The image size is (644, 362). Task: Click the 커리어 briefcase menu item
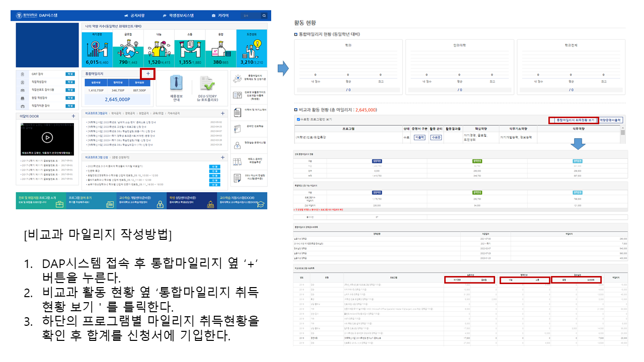coord(220,16)
